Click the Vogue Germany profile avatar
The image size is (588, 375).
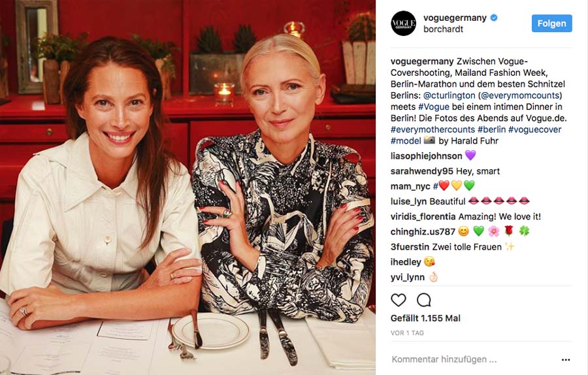(404, 24)
